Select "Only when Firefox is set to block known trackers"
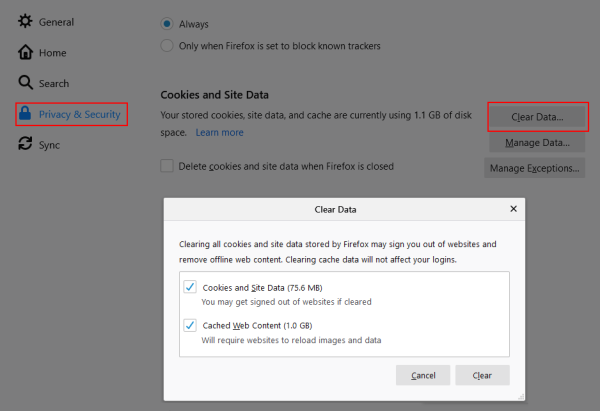Viewport: 600px width, 411px height. pos(167,45)
